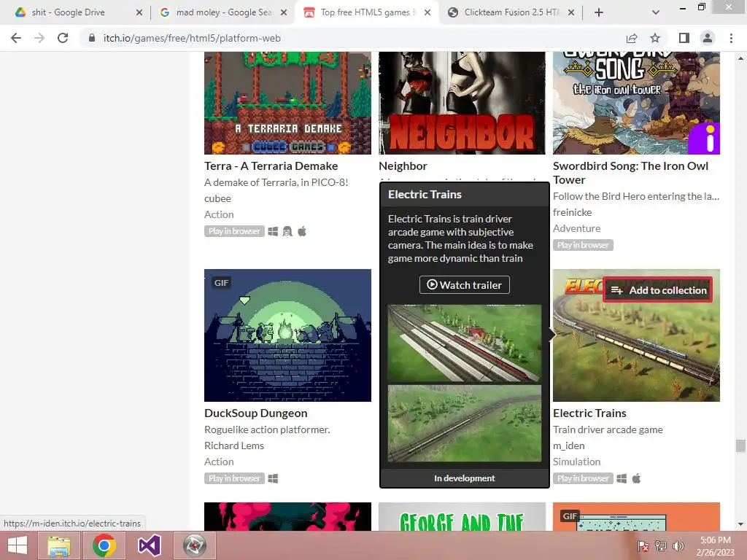The image size is (747, 560).
Task: Close the Google Drive tab
Action: (139, 12)
